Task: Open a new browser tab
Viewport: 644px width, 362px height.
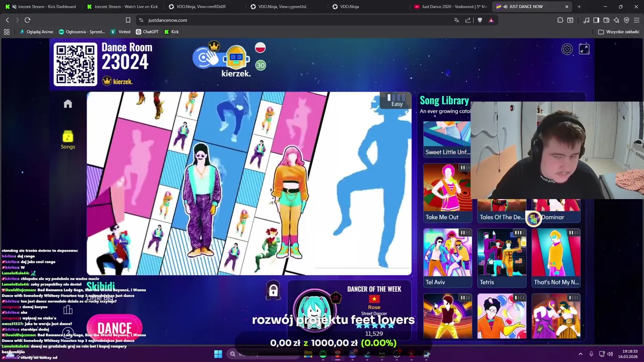Action: pos(579,7)
